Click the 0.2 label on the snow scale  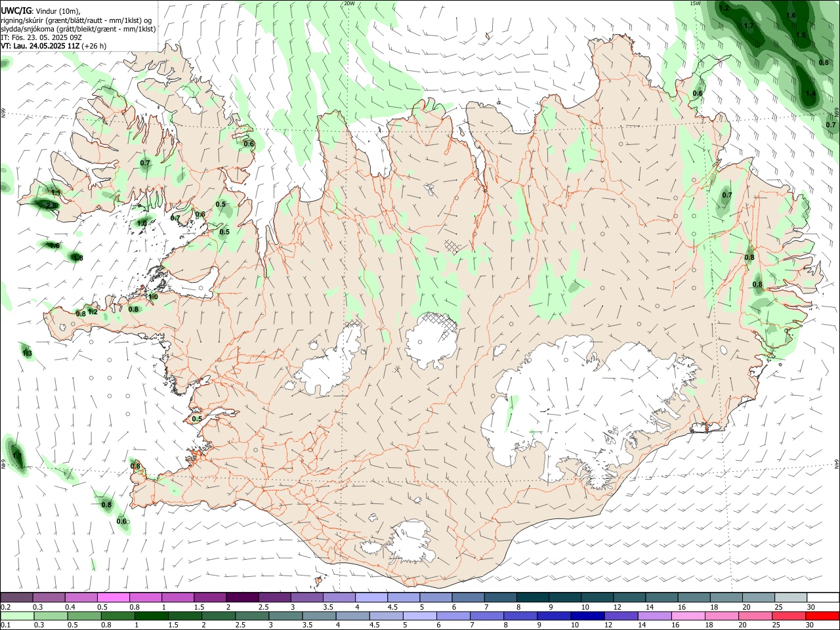click(6, 607)
